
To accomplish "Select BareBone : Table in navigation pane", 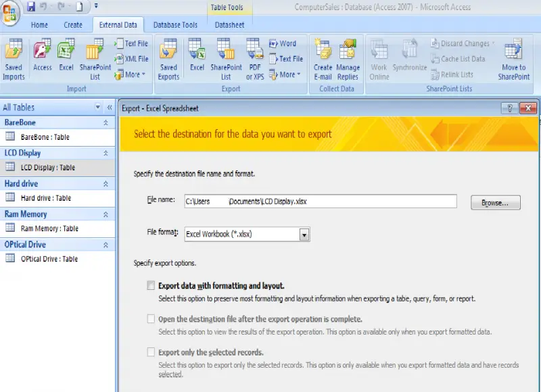I will [x=57, y=137].
